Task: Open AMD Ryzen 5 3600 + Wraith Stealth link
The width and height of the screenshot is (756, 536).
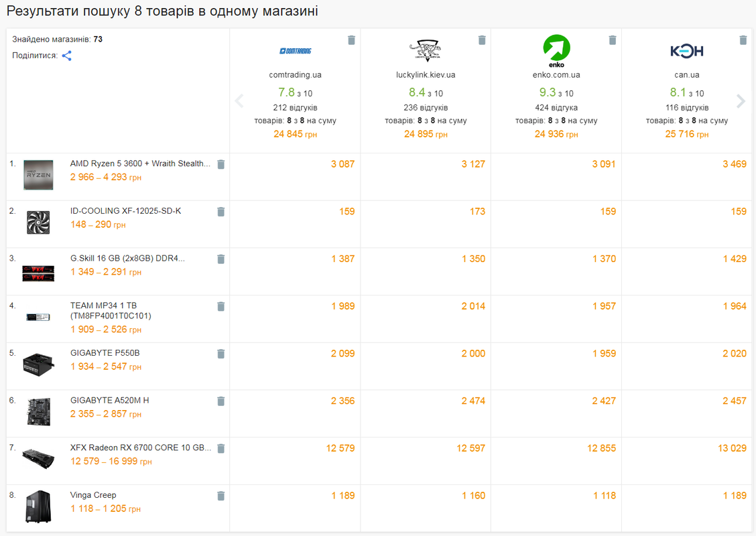Action: 140,163
